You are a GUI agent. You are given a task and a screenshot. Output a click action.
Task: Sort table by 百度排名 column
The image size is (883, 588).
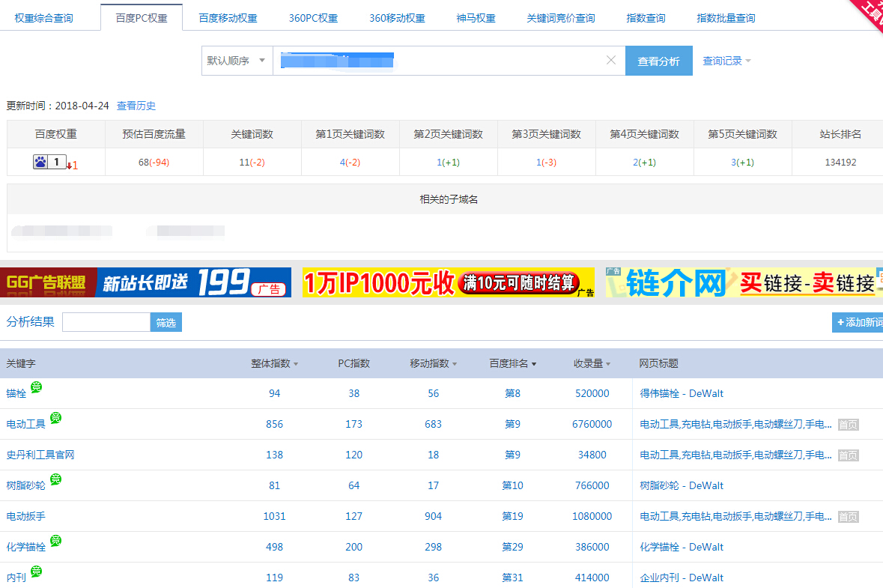512,363
